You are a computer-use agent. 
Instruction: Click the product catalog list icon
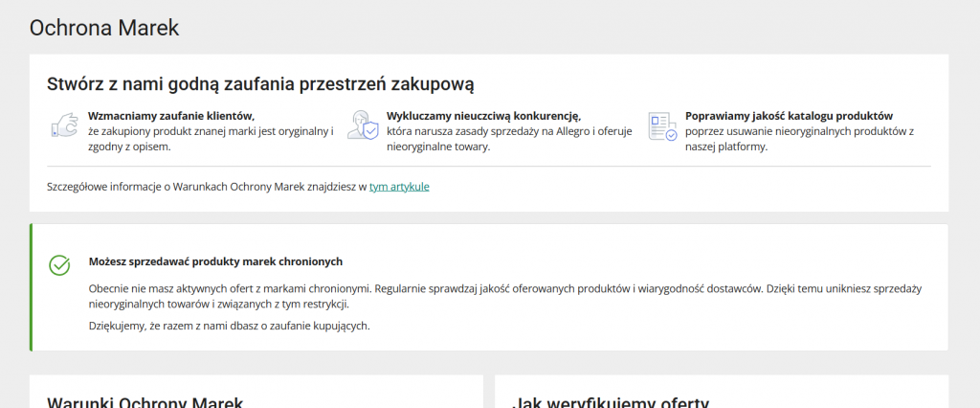click(x=661, y=125)
